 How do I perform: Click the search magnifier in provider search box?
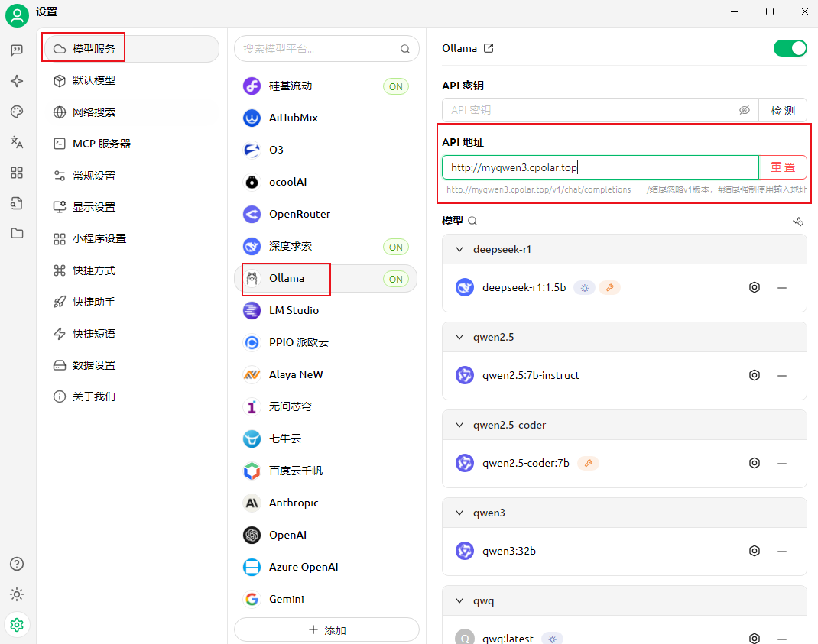tap(405, 49)
